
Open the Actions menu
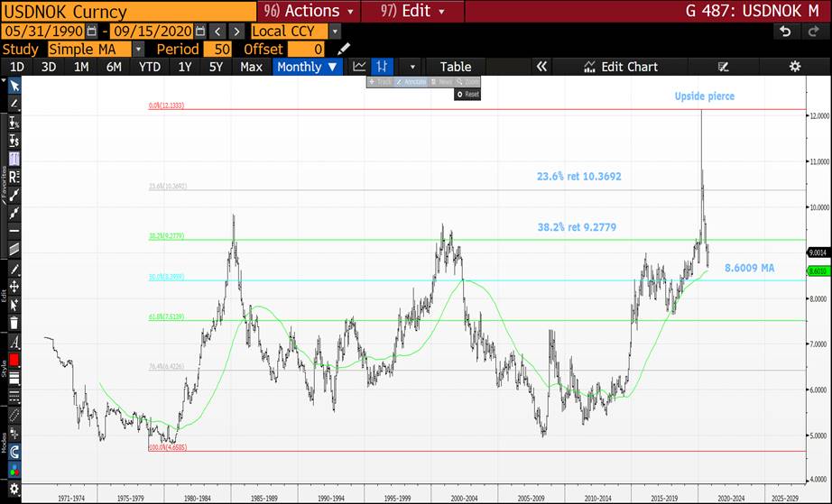[x=309, y=11]
